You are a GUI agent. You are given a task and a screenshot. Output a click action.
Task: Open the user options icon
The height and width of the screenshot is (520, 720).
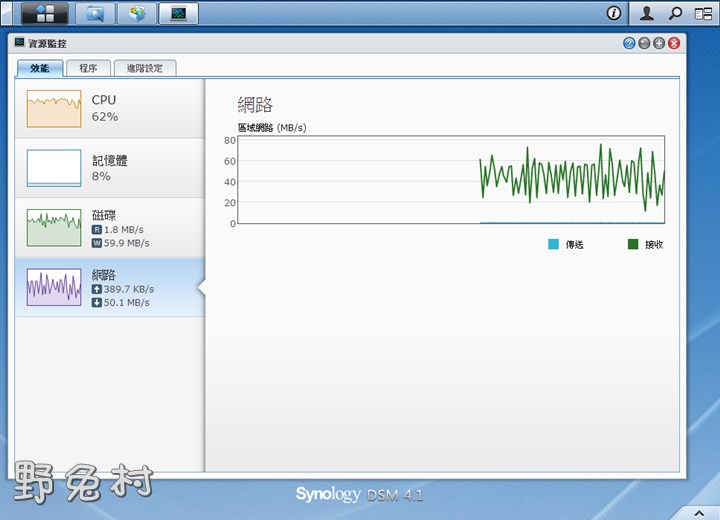pyautogui.click(x=647, y=13)
